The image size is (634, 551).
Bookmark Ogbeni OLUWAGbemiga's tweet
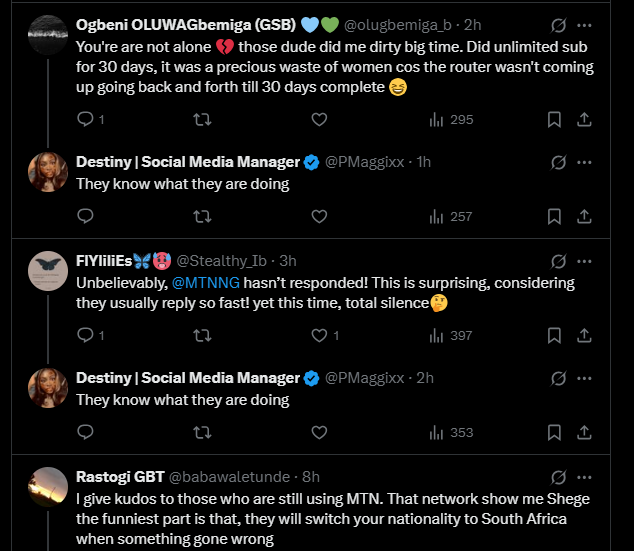tap(554, 120)
